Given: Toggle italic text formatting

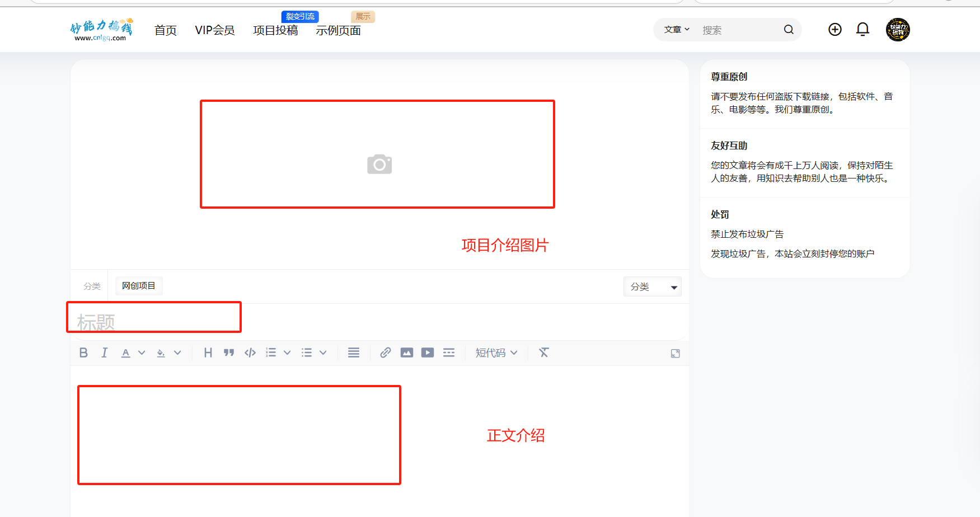Looking at the screenshot, I should click(x=104, y=352).
